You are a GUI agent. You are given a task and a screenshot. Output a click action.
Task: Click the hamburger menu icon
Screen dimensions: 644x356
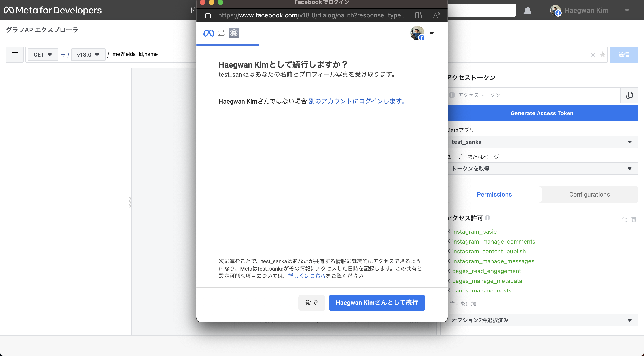[x=15, y=55]
